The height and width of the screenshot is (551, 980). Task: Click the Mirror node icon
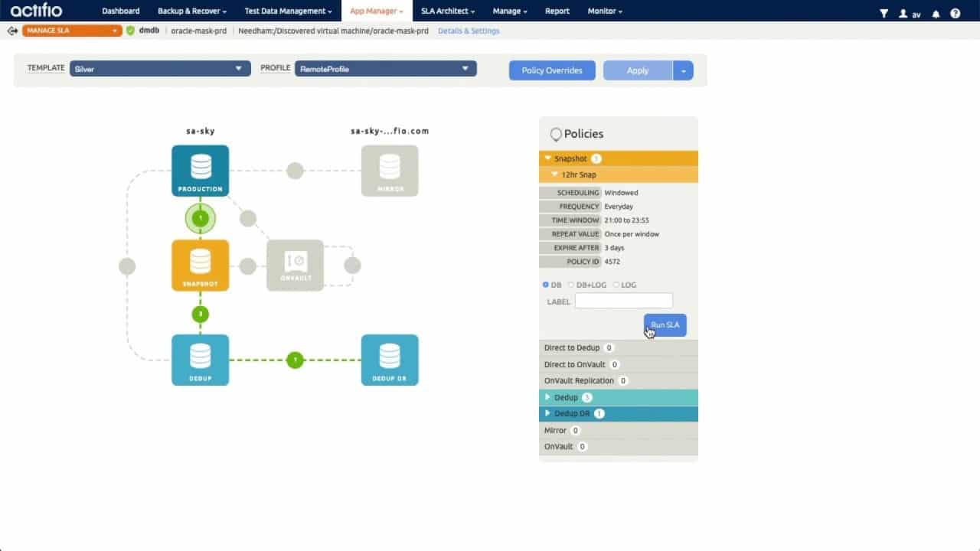390,171
